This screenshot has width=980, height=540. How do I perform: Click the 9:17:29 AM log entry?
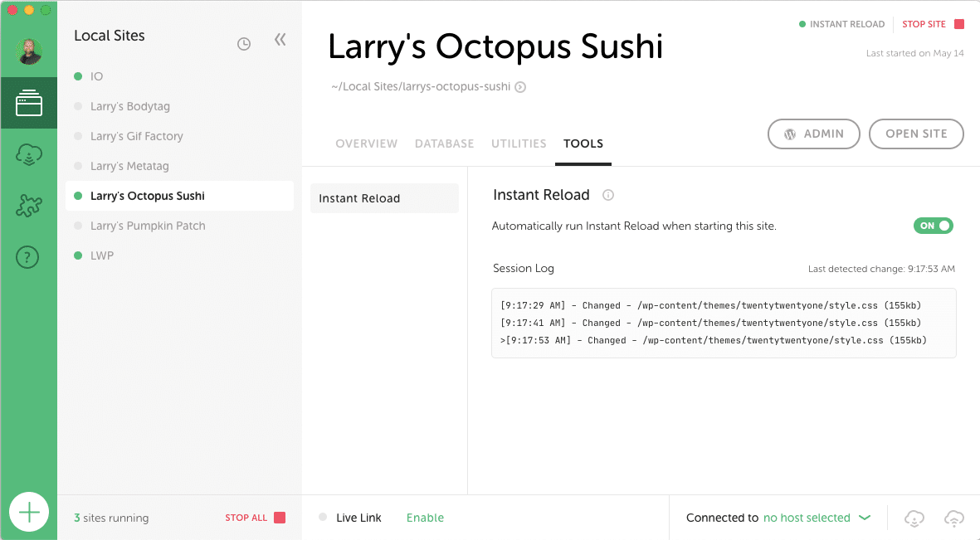pyautogui.click(x=711, y=305)
